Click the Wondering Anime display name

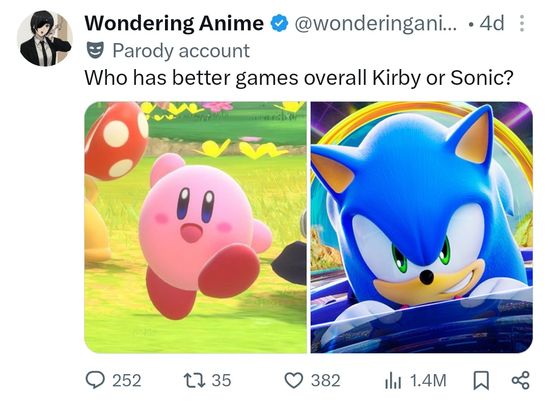(x=174, y=23)
